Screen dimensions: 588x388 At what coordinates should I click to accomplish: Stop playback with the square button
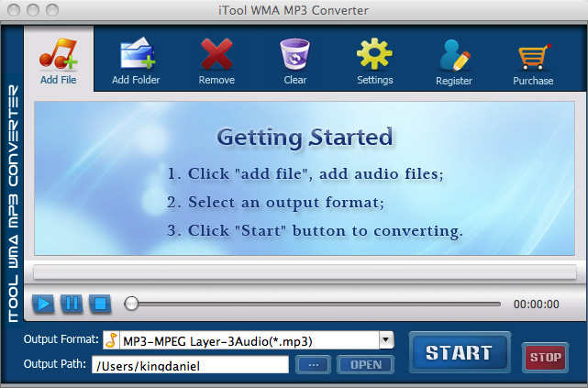pos(100,304)
